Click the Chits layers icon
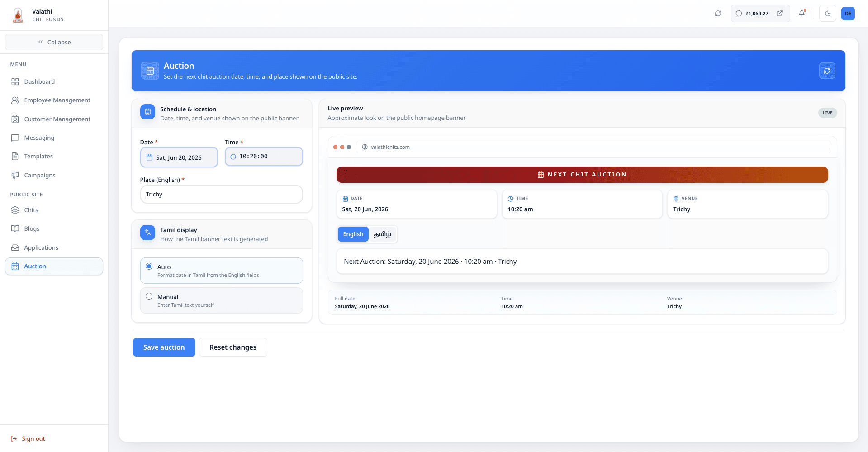This screenshot has height=452, width=868. pos(15,210)
